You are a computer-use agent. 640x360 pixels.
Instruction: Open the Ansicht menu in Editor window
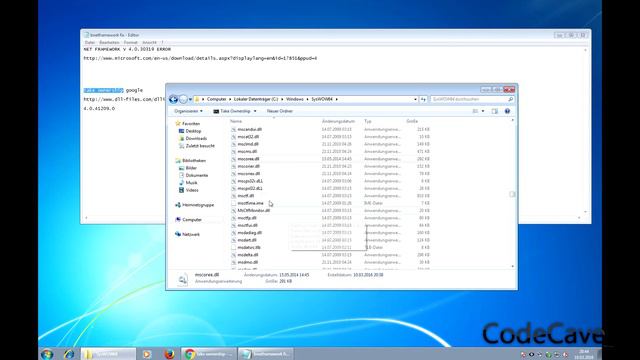[149, 42]
